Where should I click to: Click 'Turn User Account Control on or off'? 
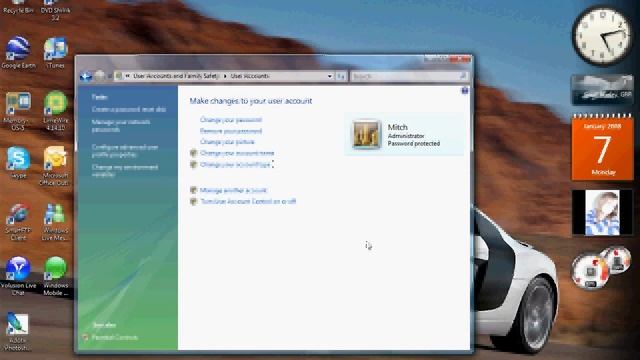click(x=248, y=201)
